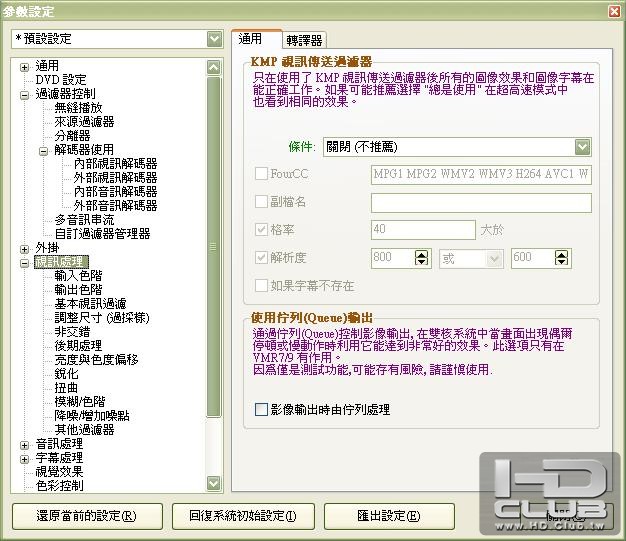Select 色彩控制 in the tree
The image size is (626, 541).
click(x=59, y=486)
